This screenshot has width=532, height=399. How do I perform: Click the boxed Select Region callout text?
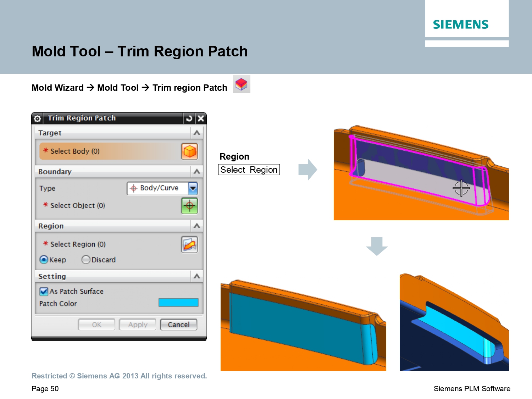(x=249, y=170)
